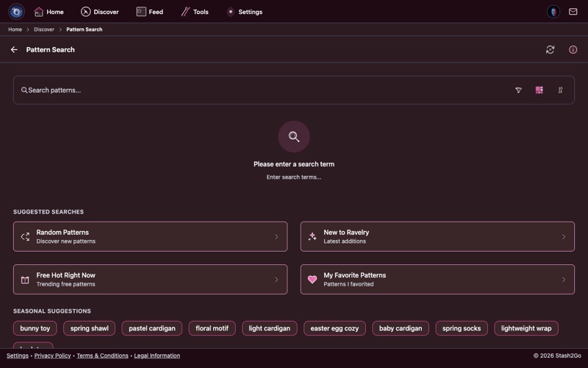Viewport: 588px width, 368px height.
Task: Select the pastel cardigan suggestion chip
Action: (x=151, y=328)
